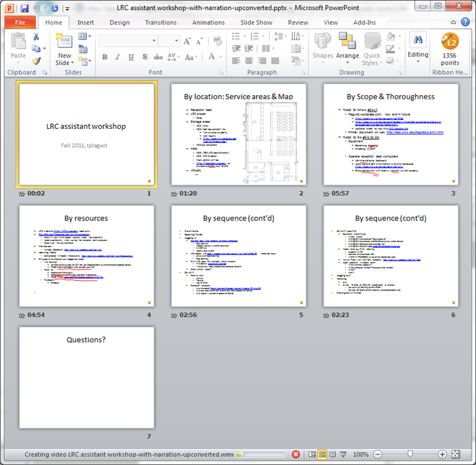Collapse the ribbon using the caret

point(453,22)
